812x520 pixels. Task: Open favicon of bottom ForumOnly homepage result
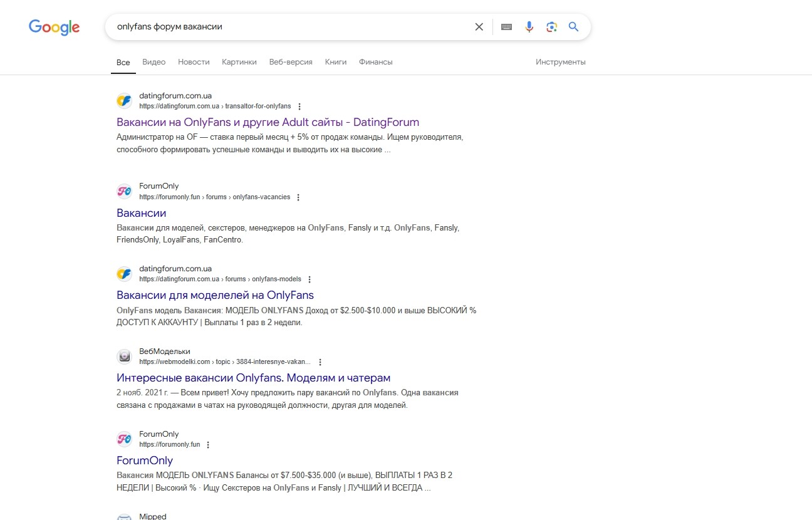(x=124, y=439)
